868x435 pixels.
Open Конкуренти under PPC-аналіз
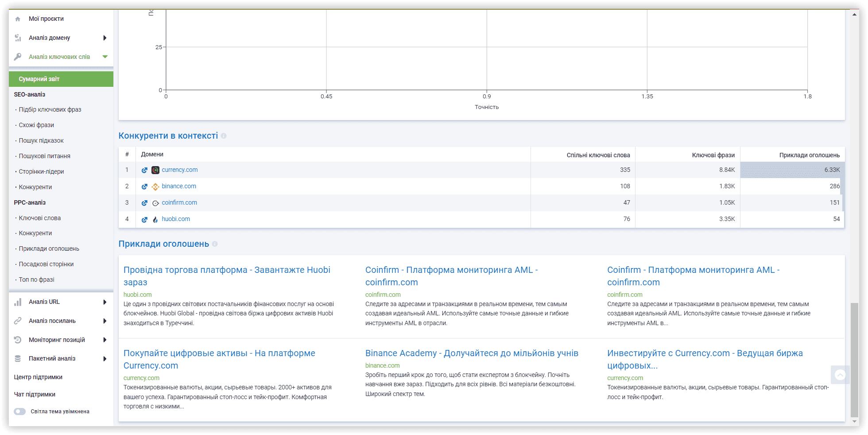pyautogui.click(x=35, y=233)
